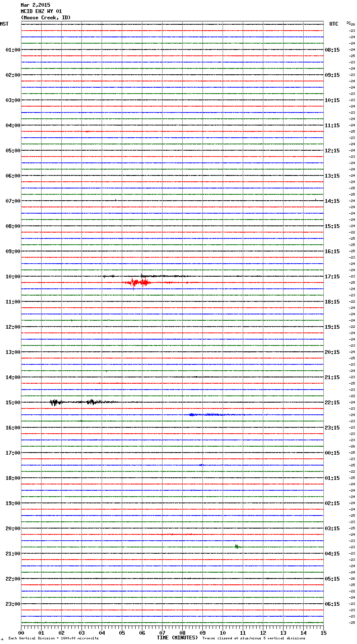Select the station code 'MCID EHZ WY 01'
This screenshot has height=644, width=357.
[41, 11]
